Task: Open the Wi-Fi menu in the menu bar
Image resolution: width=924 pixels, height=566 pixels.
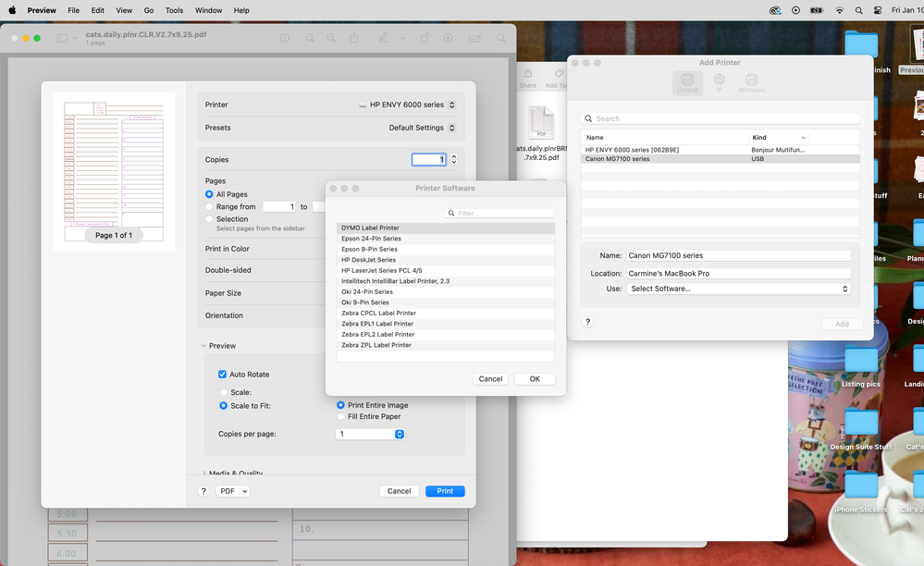Action: tap(838, 11)
